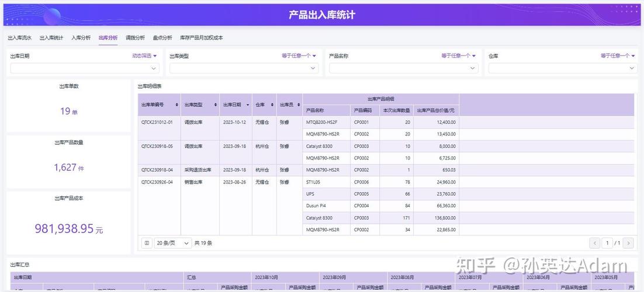Screen dimensions: 644x292
Task: Click the value 136,800.00
Action: (445, 218)
